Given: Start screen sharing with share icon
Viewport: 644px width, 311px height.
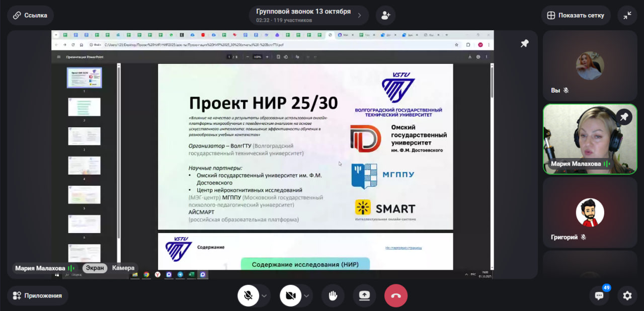Looking at the screenshot, I should coord(364,296).
